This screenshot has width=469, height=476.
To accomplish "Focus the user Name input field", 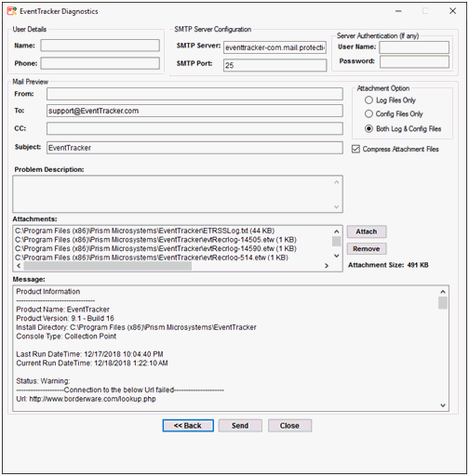I will pos(100,46).
